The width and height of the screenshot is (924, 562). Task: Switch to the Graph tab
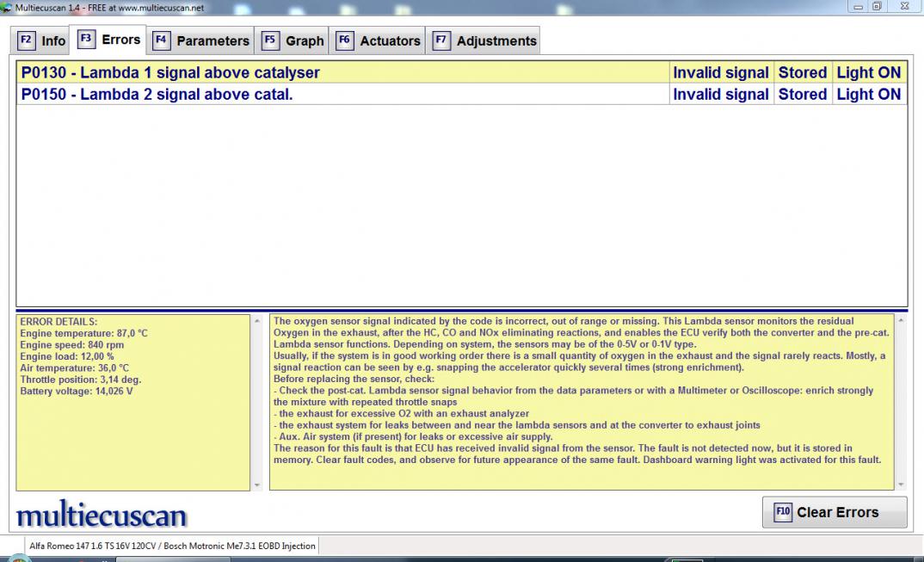(293, 40)
